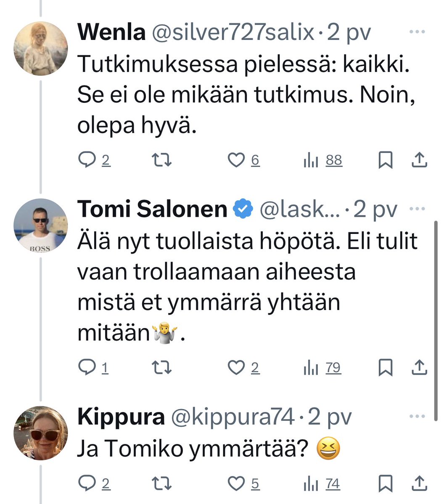Bookmark Wenla's tweet
This screenshot has width=441, height=504.
tap(385, 160)
